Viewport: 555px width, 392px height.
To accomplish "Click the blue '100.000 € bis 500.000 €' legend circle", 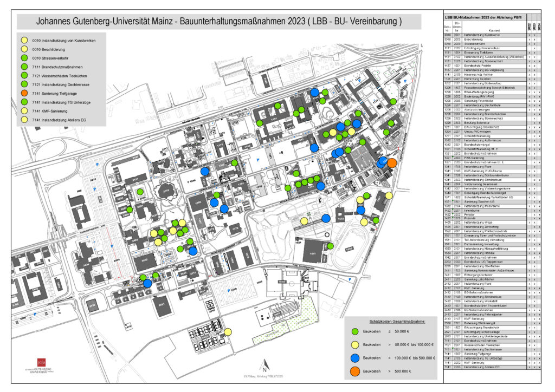I will (x=354, y=358).
